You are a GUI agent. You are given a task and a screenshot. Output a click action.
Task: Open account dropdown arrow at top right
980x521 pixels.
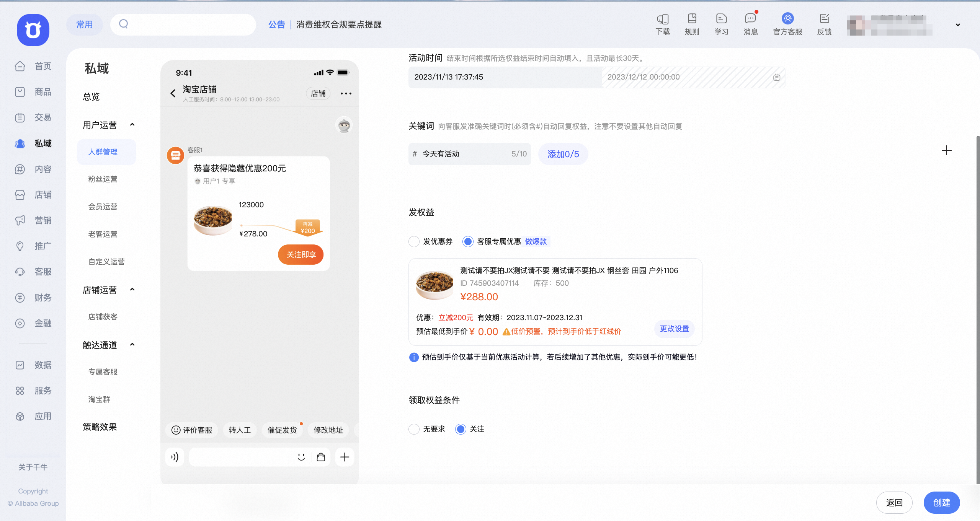click(958, 25)
